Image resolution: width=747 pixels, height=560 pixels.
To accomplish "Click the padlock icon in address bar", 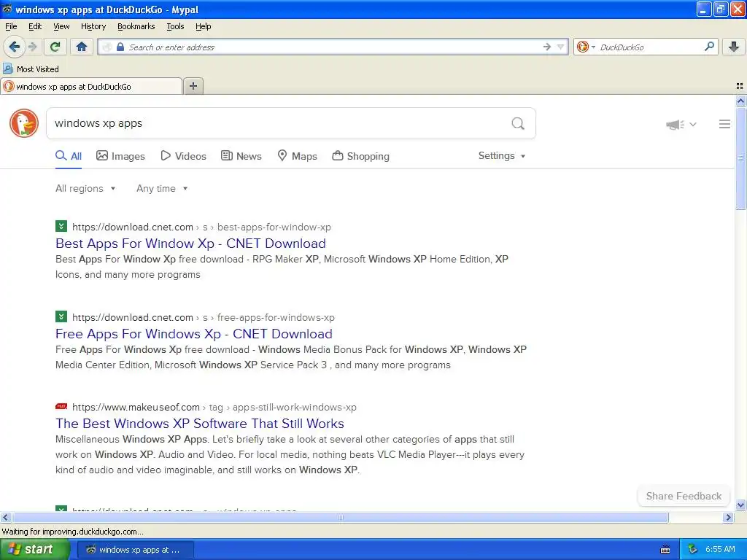I will pos(120,47).
